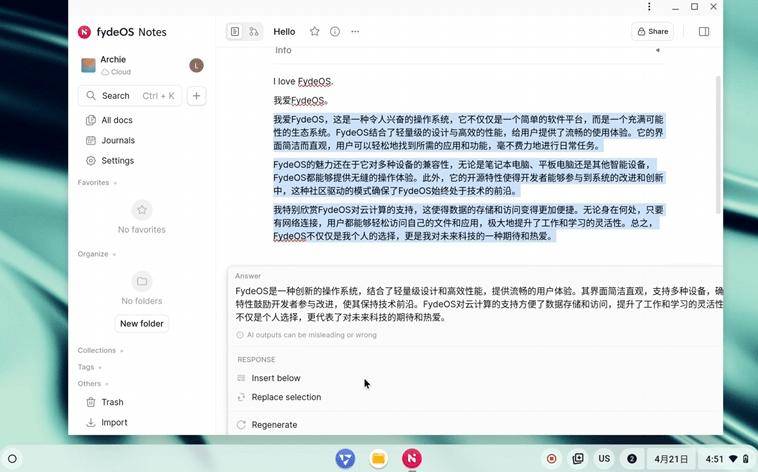Click the Share button
This screenshot has width=758, height=472.
coord(653,31)
